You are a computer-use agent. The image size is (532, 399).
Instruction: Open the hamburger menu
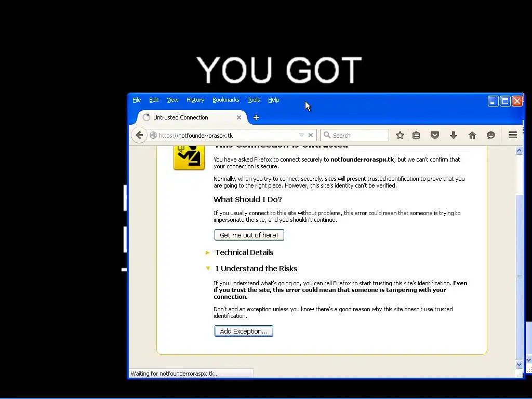[x=513, y=135]
